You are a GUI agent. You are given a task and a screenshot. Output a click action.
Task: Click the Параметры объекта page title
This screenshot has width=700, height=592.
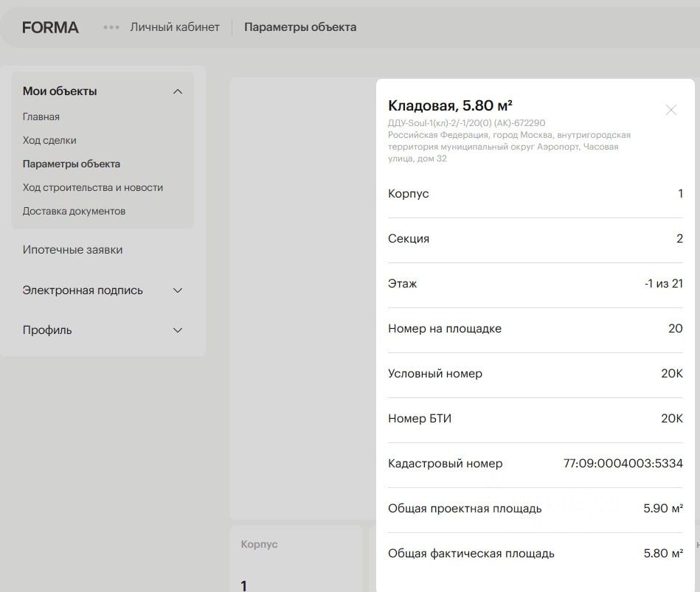(300, 27)
